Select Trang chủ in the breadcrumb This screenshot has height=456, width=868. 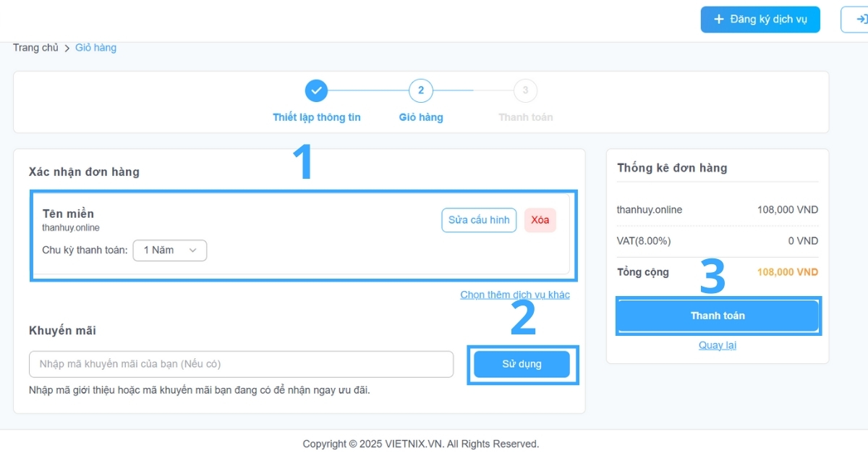pyautogui.click(x=35, y=47)
